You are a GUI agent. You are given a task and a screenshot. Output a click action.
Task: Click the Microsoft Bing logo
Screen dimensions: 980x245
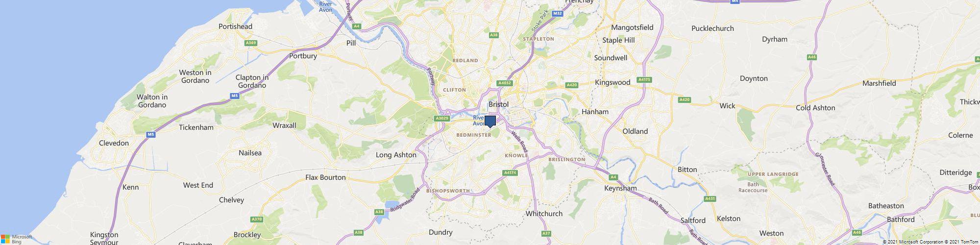click(16, 239)
